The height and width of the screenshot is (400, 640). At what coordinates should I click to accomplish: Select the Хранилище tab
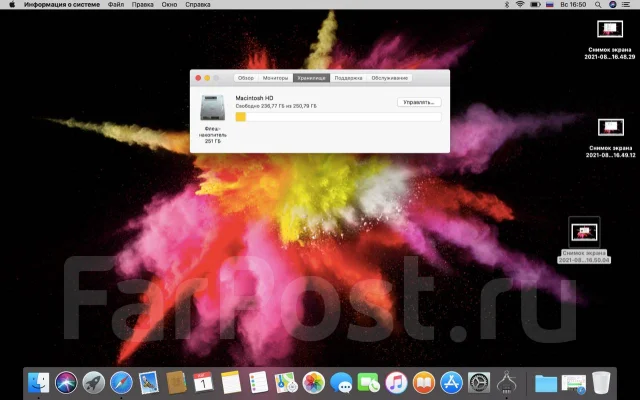click(x=311, y=78)
